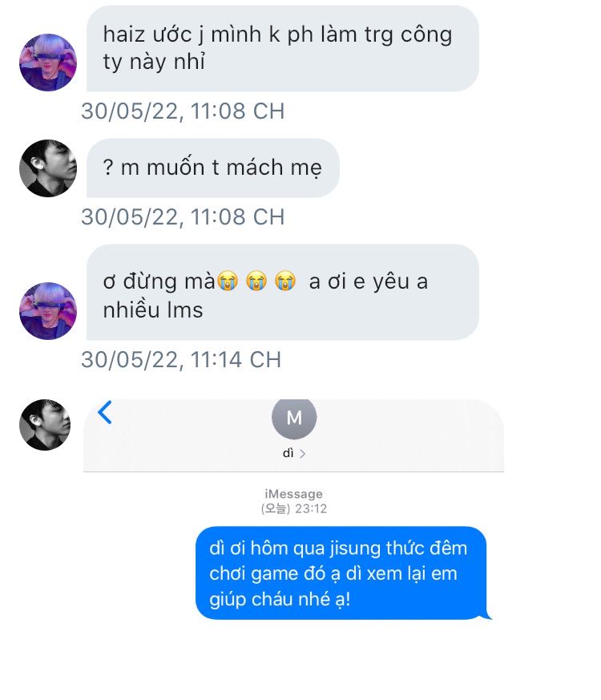Tap the back chevron in the iMessage screenshot
601x700 pixels.
tap(105, 412)
